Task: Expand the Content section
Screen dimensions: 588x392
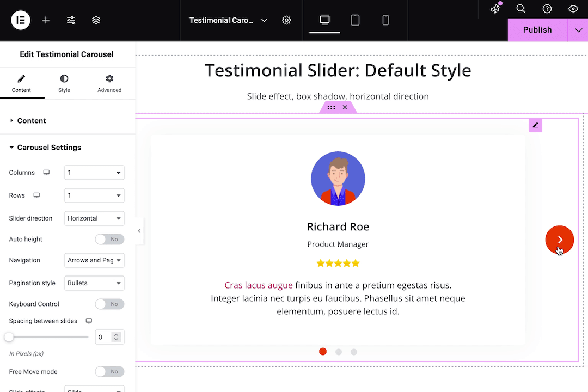Action: tap(68, 121)
